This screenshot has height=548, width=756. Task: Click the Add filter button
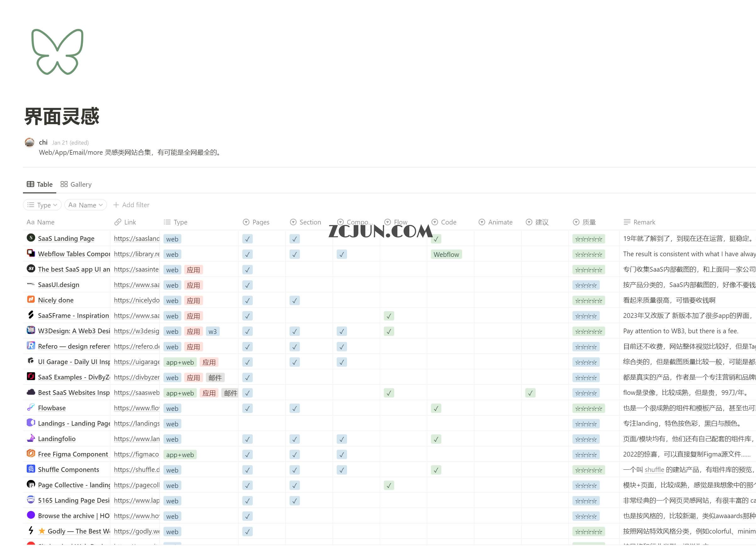point(131,205)
